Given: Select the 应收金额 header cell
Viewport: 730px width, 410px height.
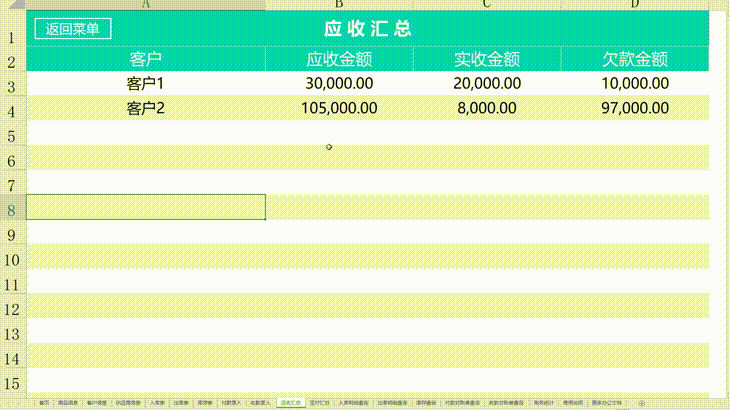Looking at the screenshot, I should pos(339,60).
